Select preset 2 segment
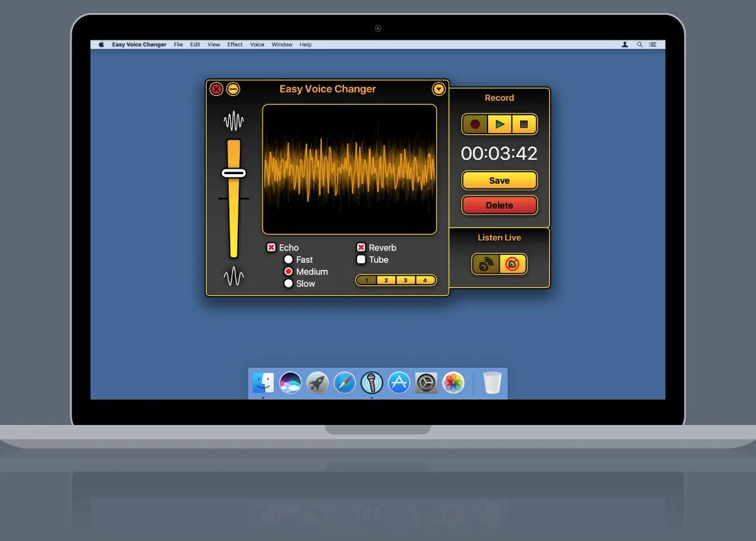Image resolution: width=756 pixels, height=541 pixels. click(386, 280)
